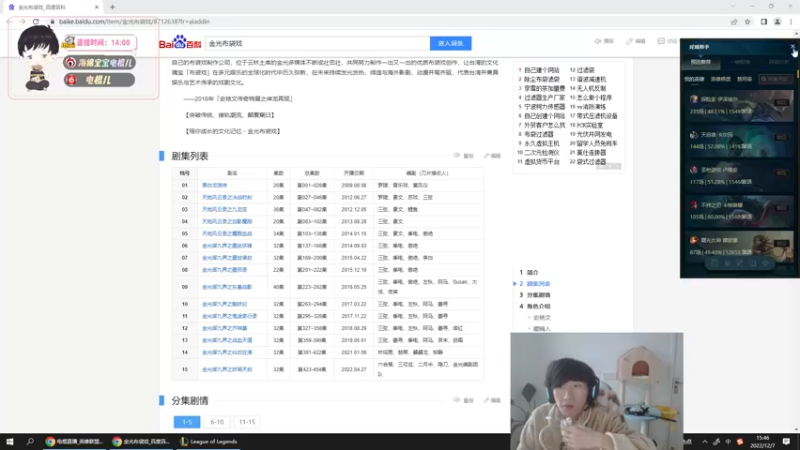Viewport: 800px width, 450px height.
Task: Click date cell 2022.04.27
Action: click(x=354, y=369)
